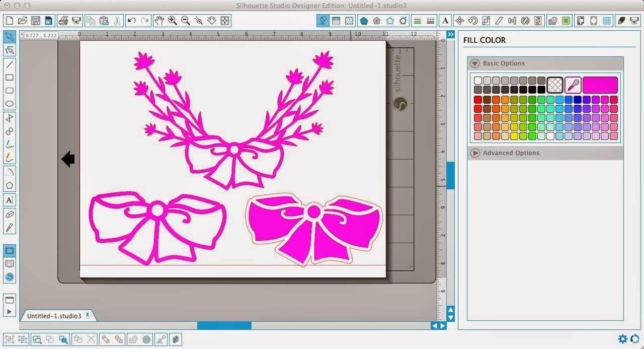Image resolution: width=644 pixels, height=349 pixels.
Task: Send to Silhouette cutter icon
Action: 76,21
